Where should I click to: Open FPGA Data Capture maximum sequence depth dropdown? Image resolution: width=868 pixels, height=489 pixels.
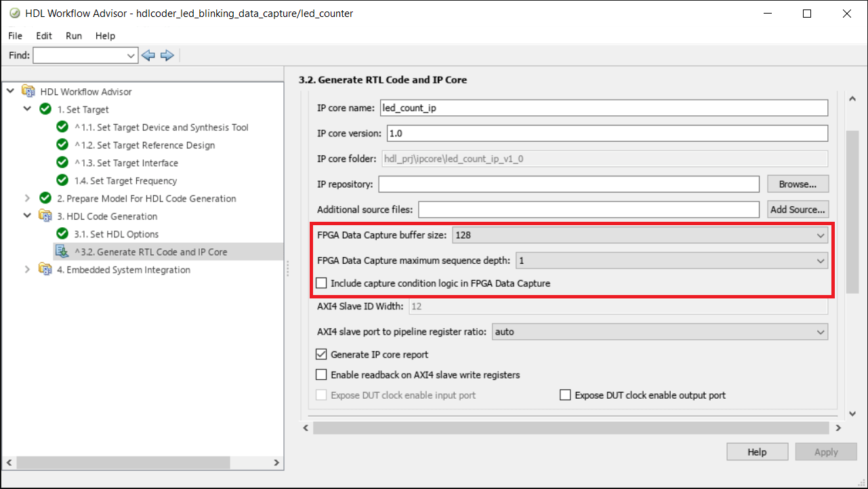click(671, 260)
